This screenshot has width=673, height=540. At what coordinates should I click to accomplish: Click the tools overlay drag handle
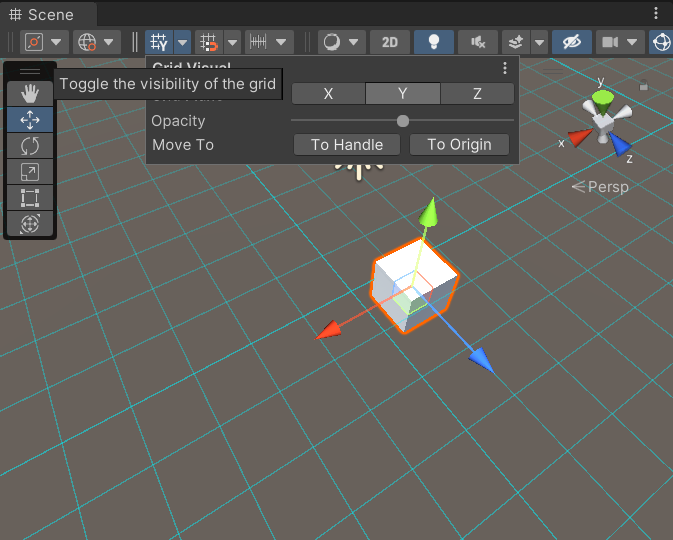(30, 71)
